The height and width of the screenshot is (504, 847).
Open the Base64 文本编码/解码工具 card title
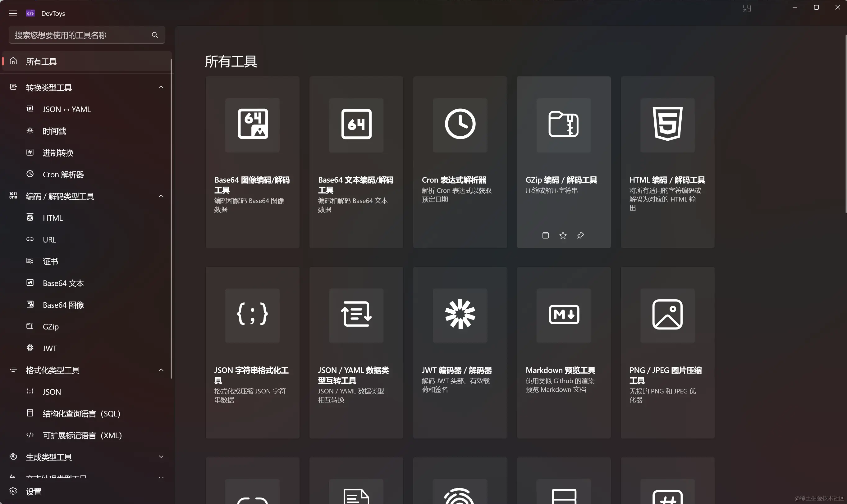pyautogui.click(x=356, y=185)
